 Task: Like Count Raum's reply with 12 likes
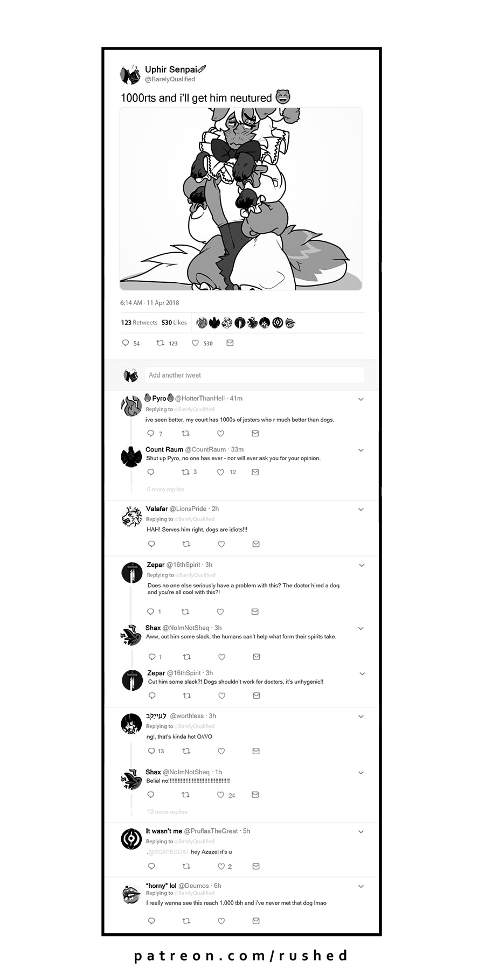coord(220,472)
